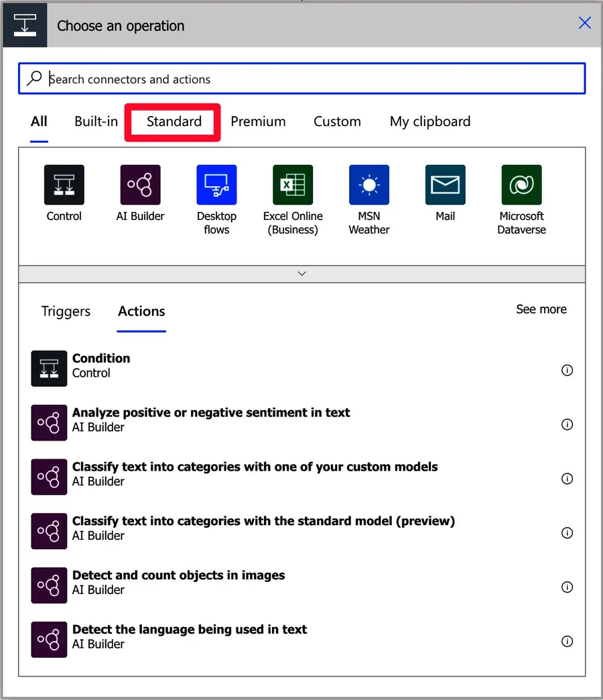The image size is (603, 700).
Task: Switch to the Premium tab
Action: tap(258, 121)
